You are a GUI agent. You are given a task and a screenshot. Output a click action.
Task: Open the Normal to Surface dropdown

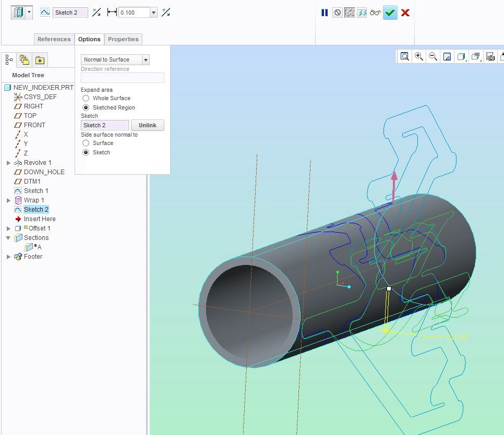coord(146,60)
